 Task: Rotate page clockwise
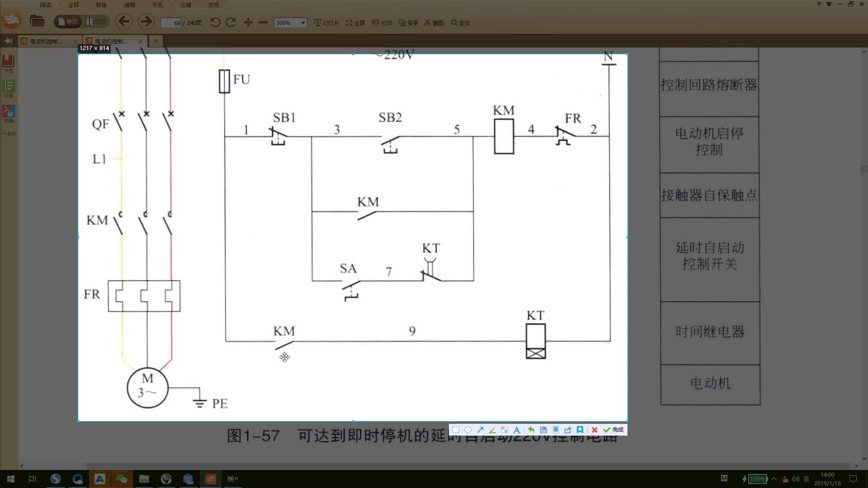231,22
